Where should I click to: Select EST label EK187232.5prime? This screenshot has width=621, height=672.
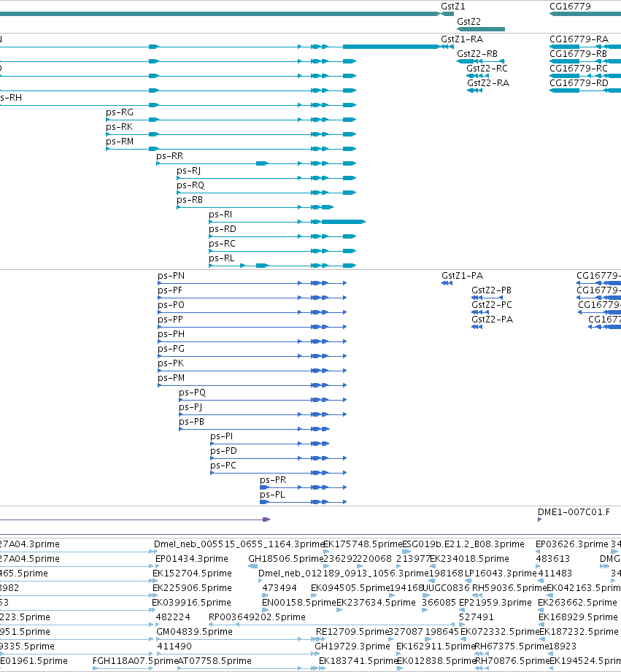(x=579, y=632)
